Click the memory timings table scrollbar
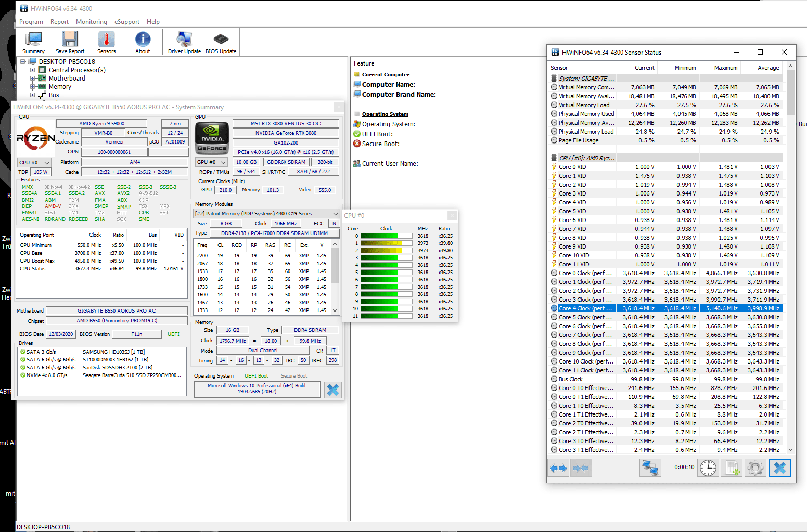The height and width of the screenshot is (532, 807). click(335, 276)
